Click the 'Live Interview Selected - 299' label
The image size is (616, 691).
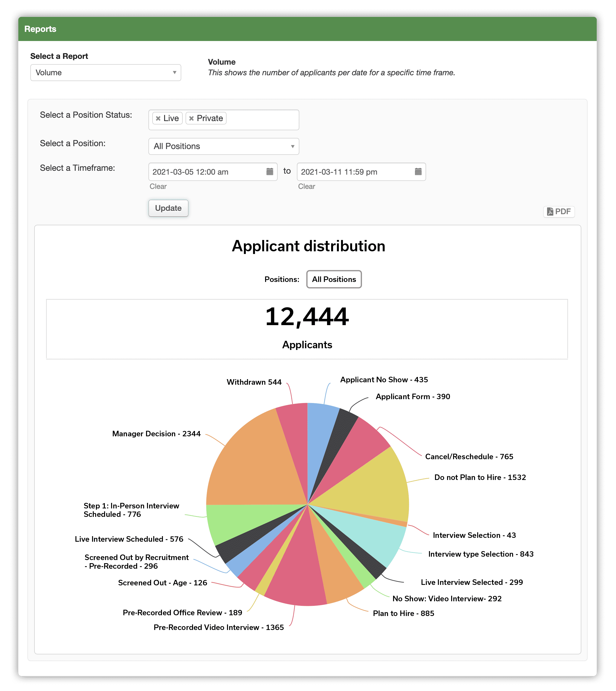coord(472,582)
